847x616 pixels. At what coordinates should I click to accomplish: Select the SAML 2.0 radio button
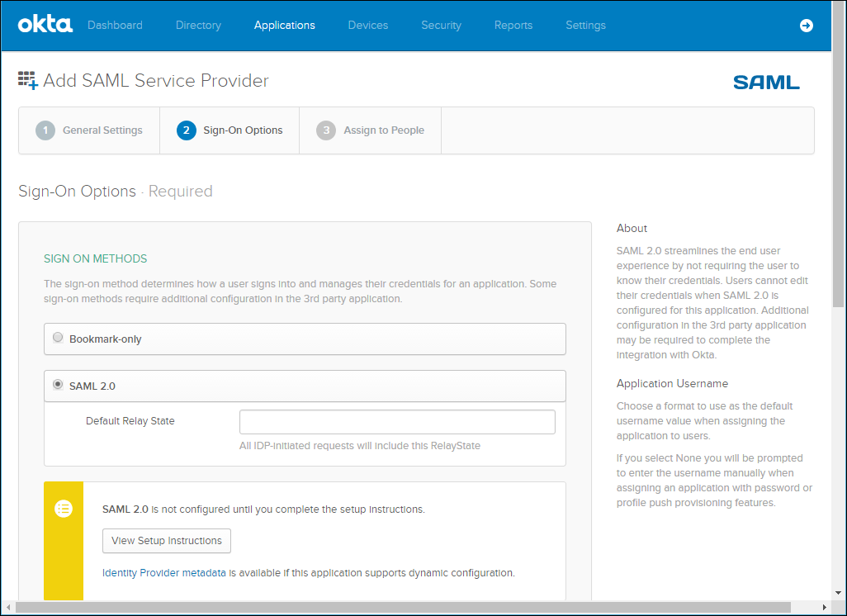coord(58,385)
